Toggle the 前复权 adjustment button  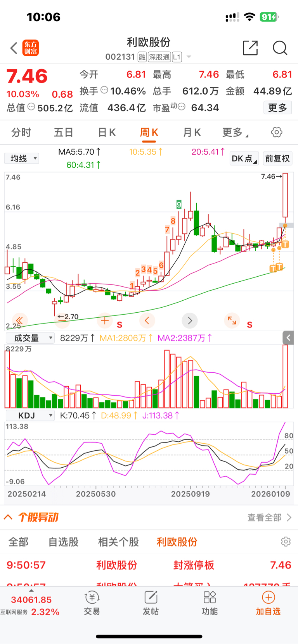pos(277,158)
